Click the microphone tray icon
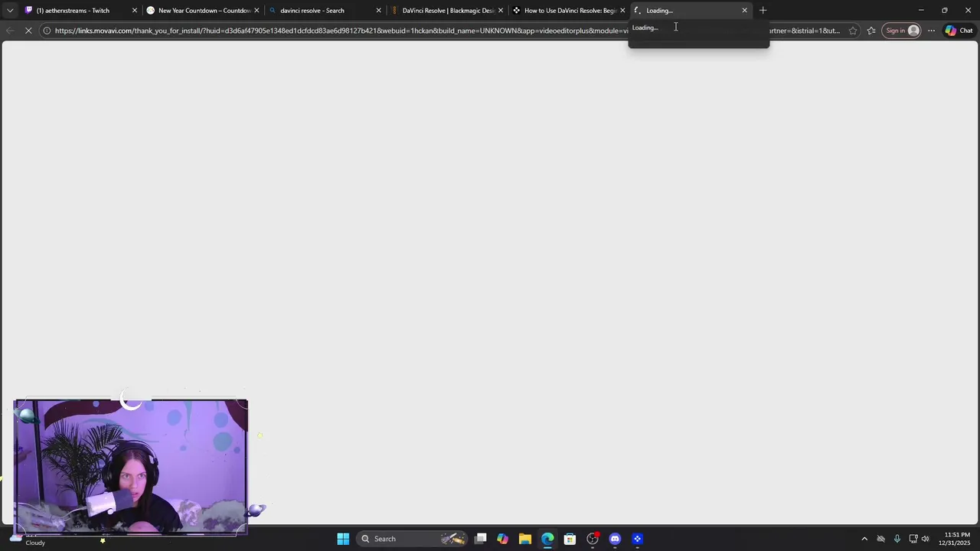Viewport: 980px width, 551px height. (897, 539)
